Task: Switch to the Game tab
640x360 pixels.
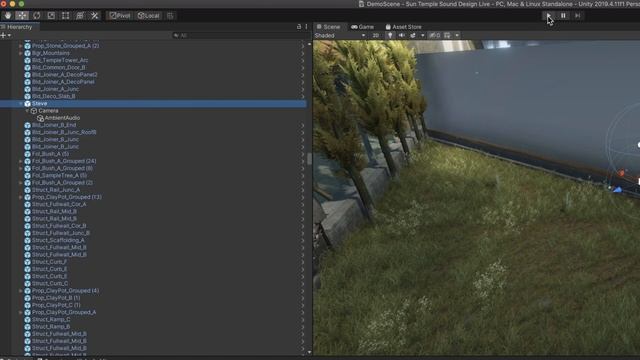Action: click(362, 27)
